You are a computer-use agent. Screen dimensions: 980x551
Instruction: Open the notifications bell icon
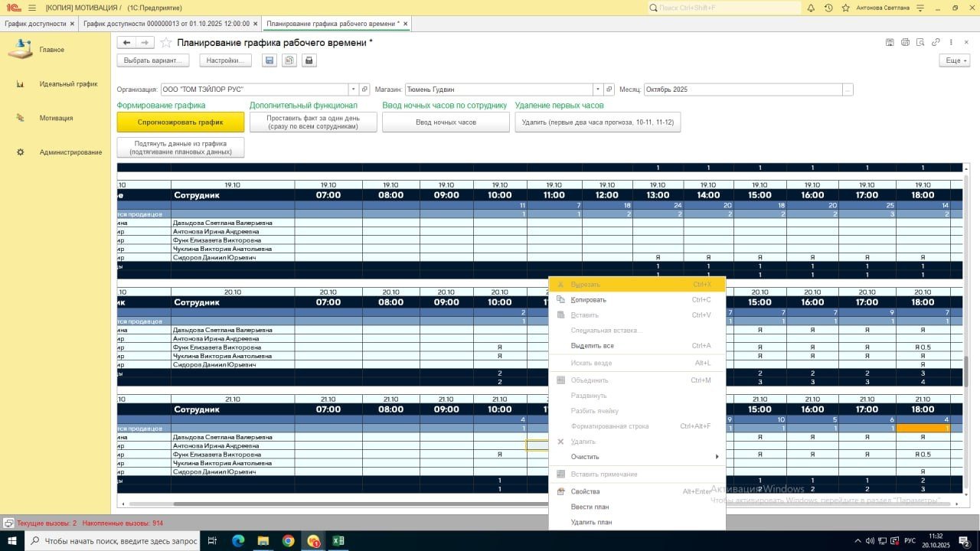(811, 8)
